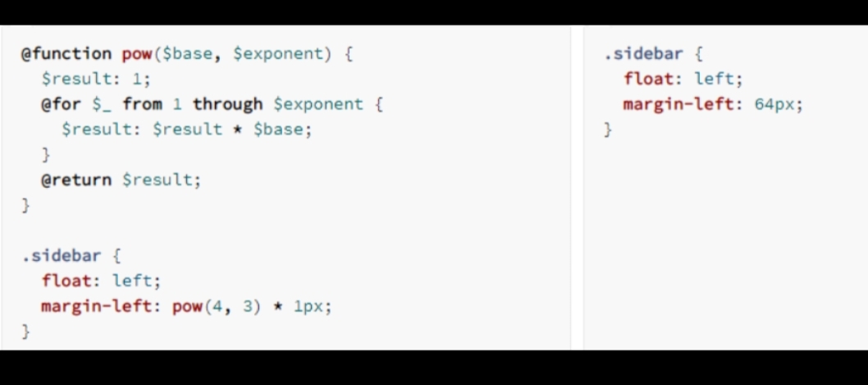
Task: Click the closing brace of the CSS output rule
Action: 608,130
